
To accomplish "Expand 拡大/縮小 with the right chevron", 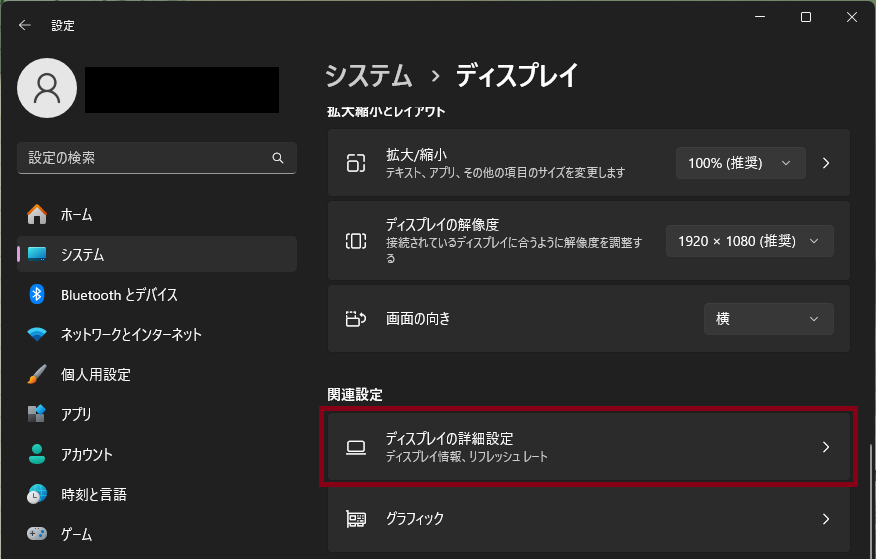I will click(826, 163).
